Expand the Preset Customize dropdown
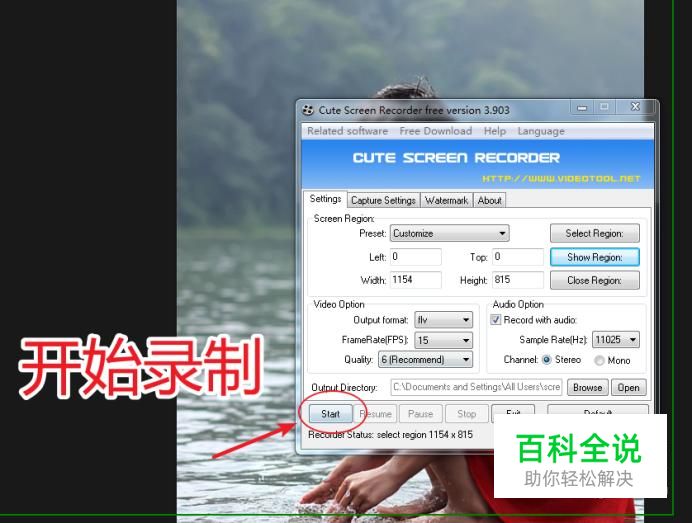This screenshot has height=523, width=692. click(x=449, y=233)
